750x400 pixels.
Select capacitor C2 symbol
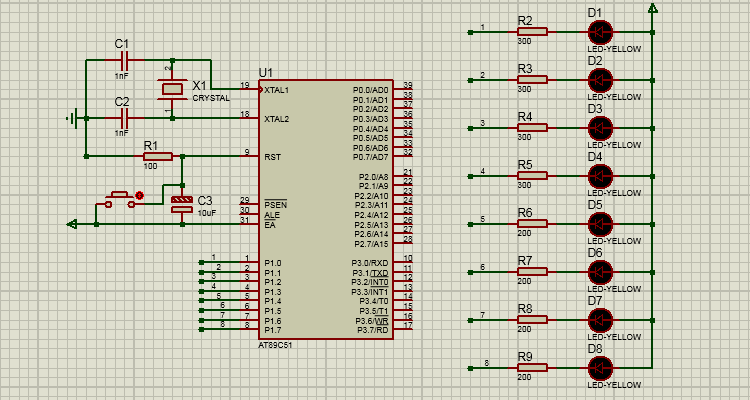tap(124, 118)
